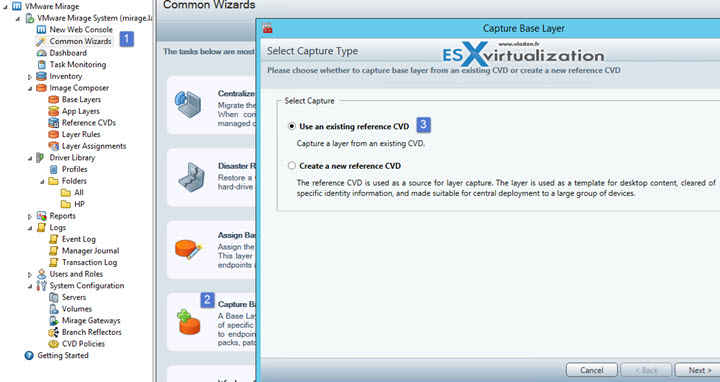Click the HP folder icon
720x382 pixels.
coord(66,204)
